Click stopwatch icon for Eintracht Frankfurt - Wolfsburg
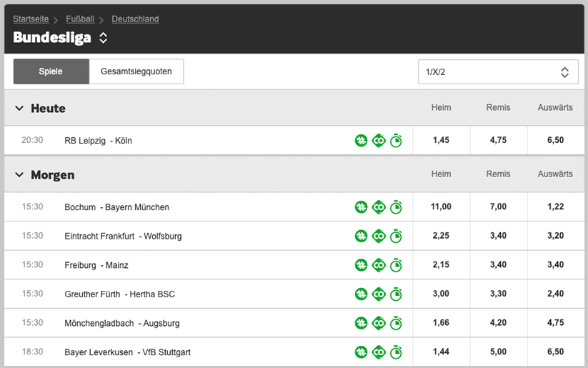Image resolution: width=588 pixels, height=368 pixels. (396, 236)
